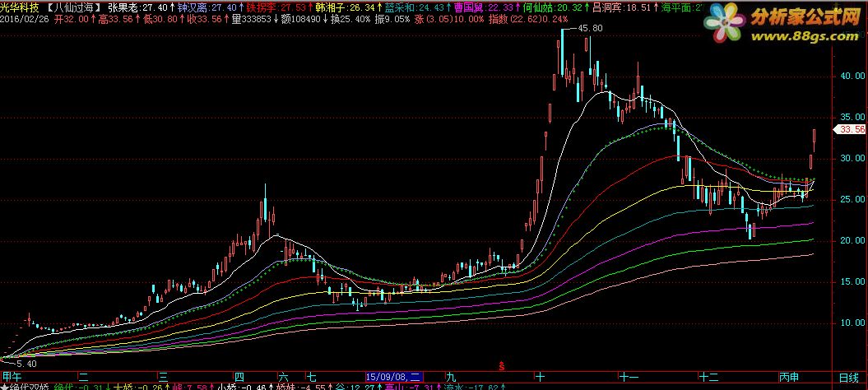This screenshot has height=390, width=868.
Task: Click the 40.00 price scale label
Action: point(852,76)
